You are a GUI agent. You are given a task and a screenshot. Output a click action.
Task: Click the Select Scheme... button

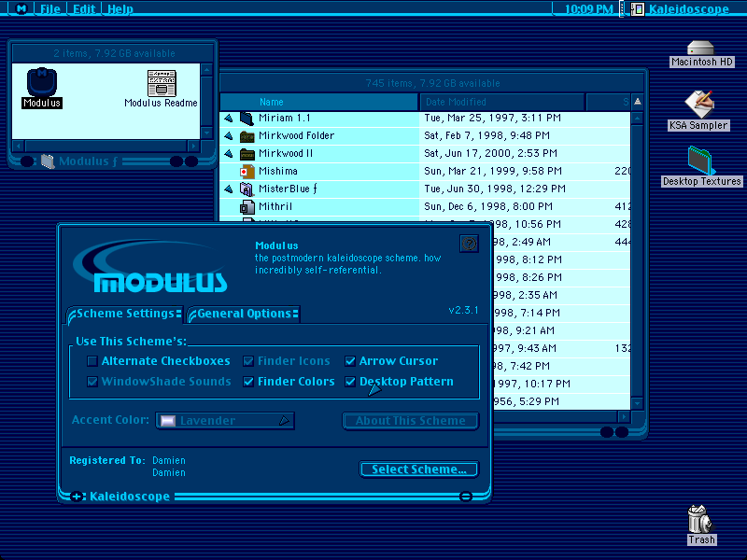[x=418, y=469]
